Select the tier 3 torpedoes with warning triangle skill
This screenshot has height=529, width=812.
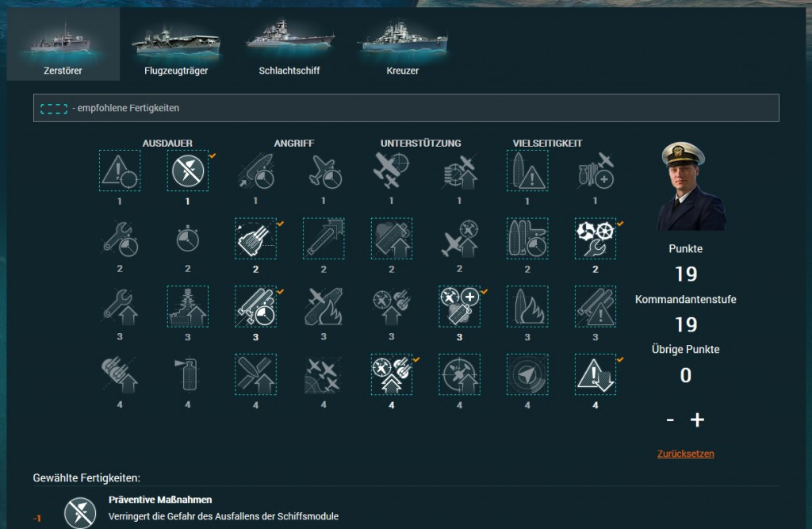coord(595,306)
